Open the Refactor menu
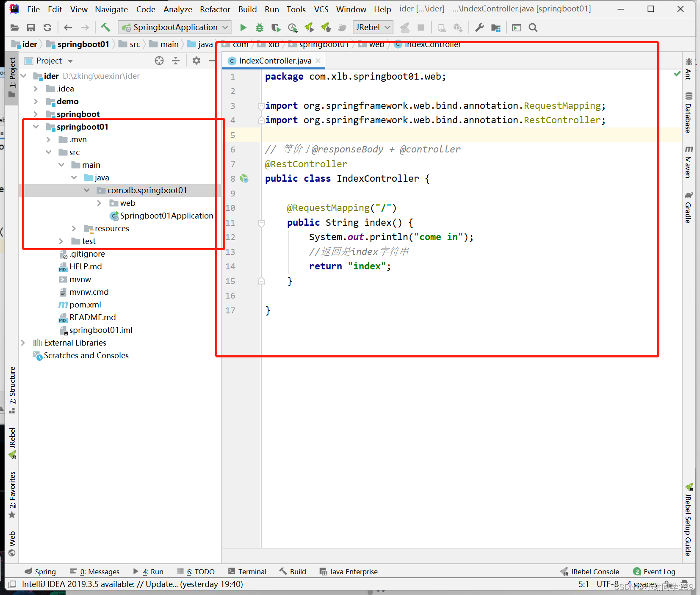 point(215,9)
